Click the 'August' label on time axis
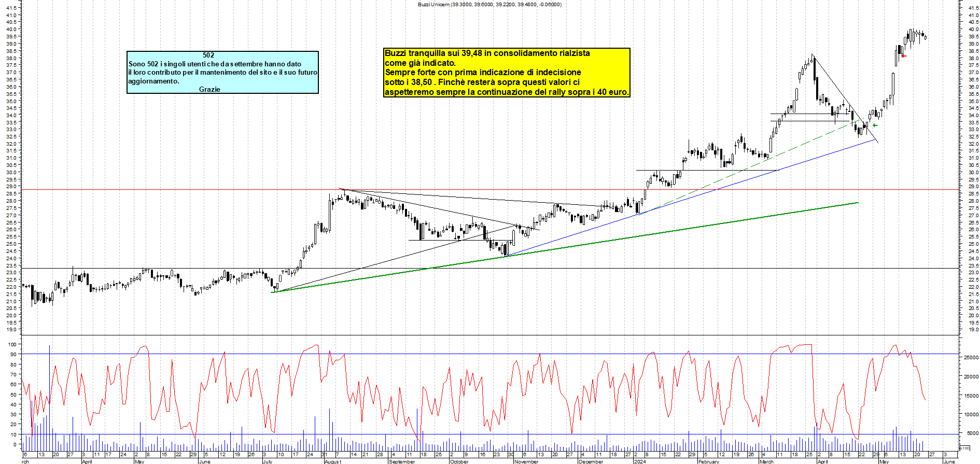 point(332,461)
